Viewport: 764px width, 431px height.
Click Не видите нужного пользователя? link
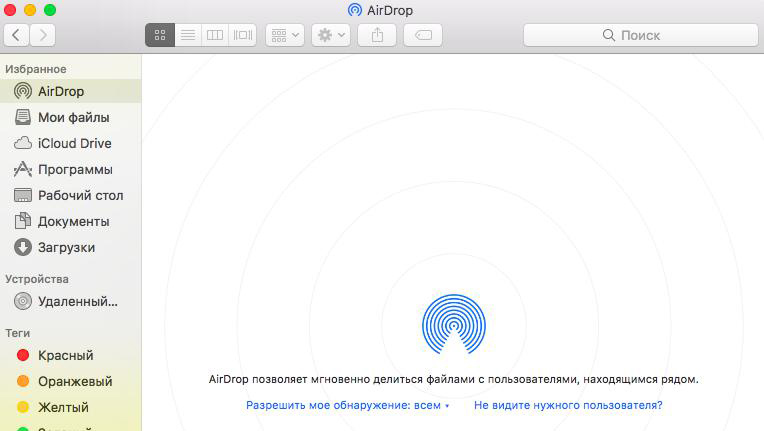tap(568, 405)
